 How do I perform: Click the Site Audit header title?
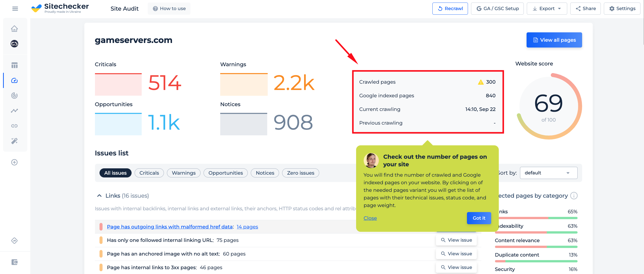click(x=125, y=9)
